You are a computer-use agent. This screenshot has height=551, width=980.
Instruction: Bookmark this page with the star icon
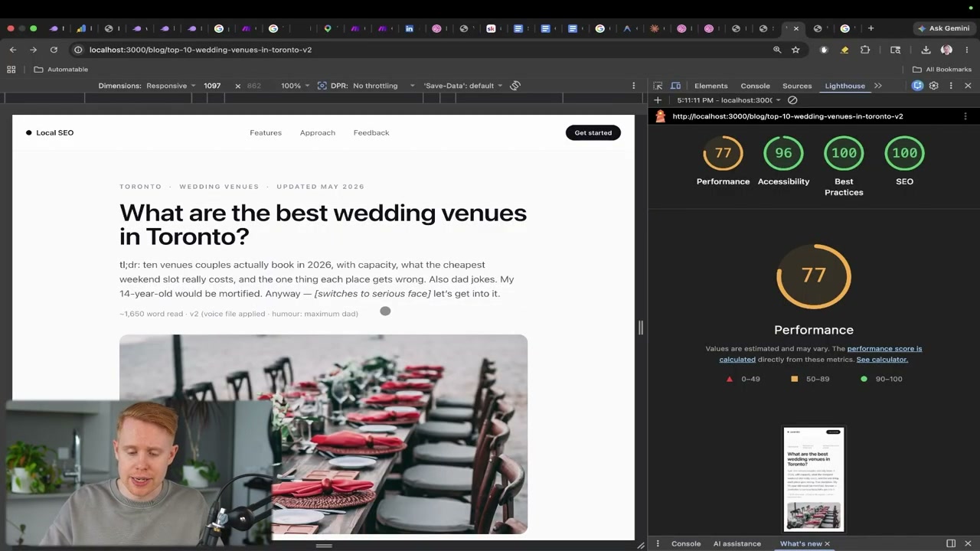pos(795,50)
